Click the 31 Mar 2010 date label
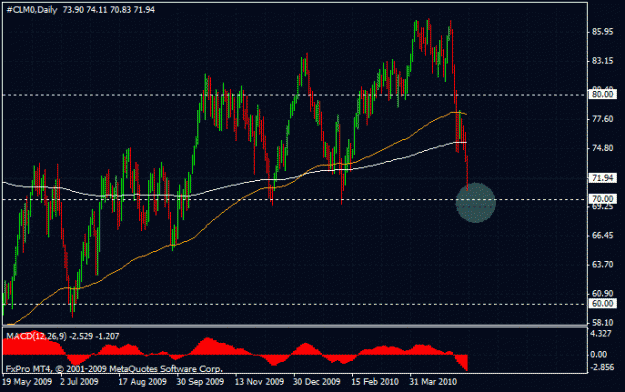Screen dimensions: 625x392 (x=433, y=382)
